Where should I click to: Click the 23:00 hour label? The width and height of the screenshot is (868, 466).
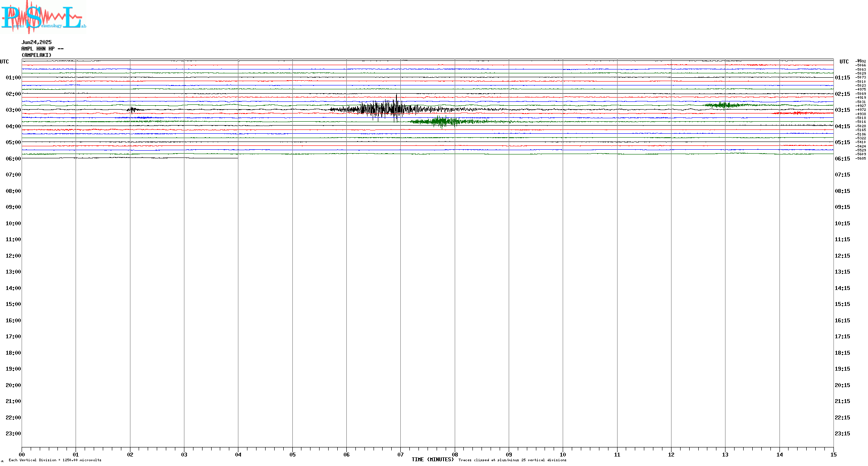coord(13,434)
